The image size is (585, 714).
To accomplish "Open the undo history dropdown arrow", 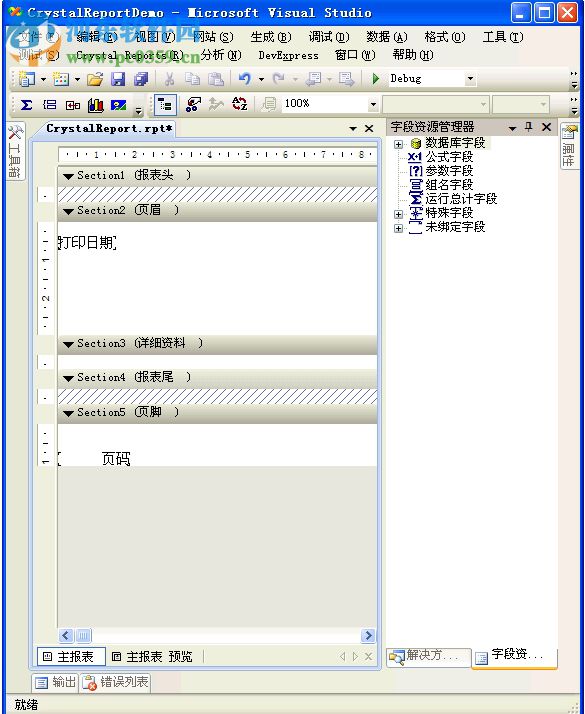I will 261,79.
